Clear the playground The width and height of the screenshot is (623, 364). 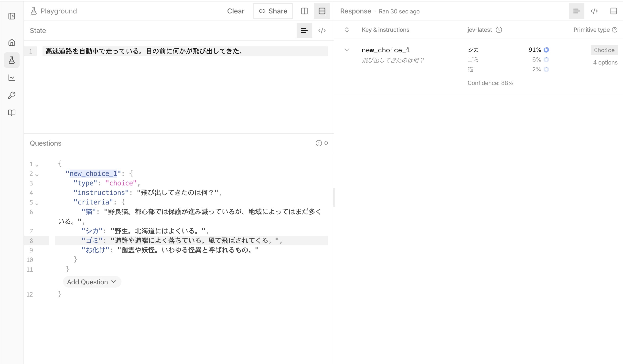point(236,11)
